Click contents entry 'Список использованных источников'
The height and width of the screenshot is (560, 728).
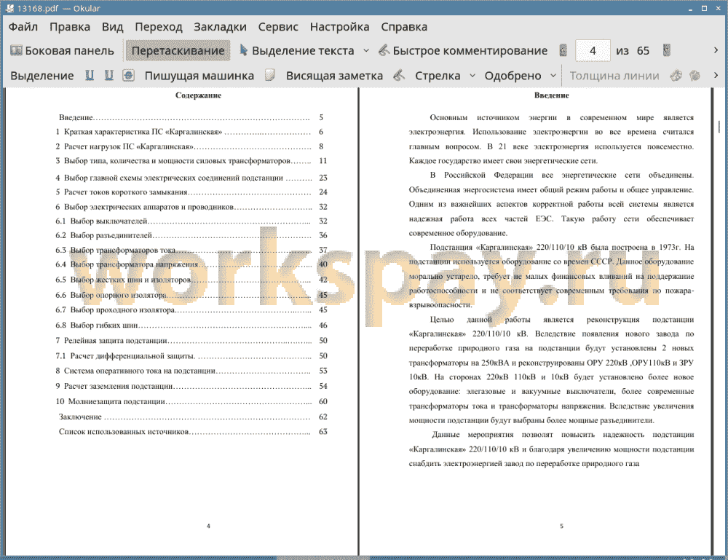click(193, 432)
